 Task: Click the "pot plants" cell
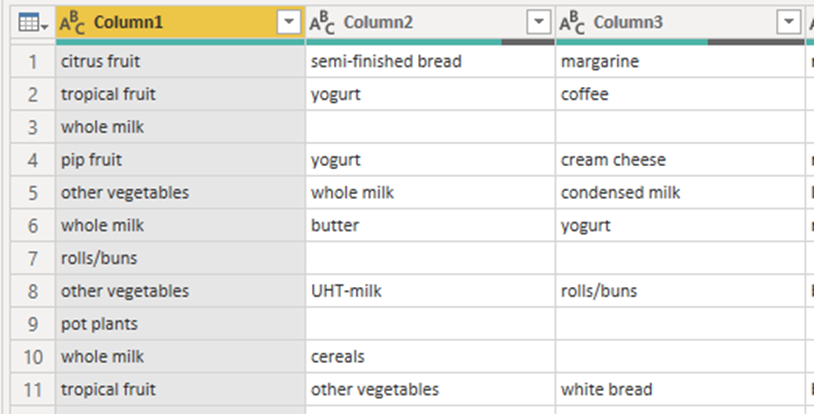[x=99, y=324]
